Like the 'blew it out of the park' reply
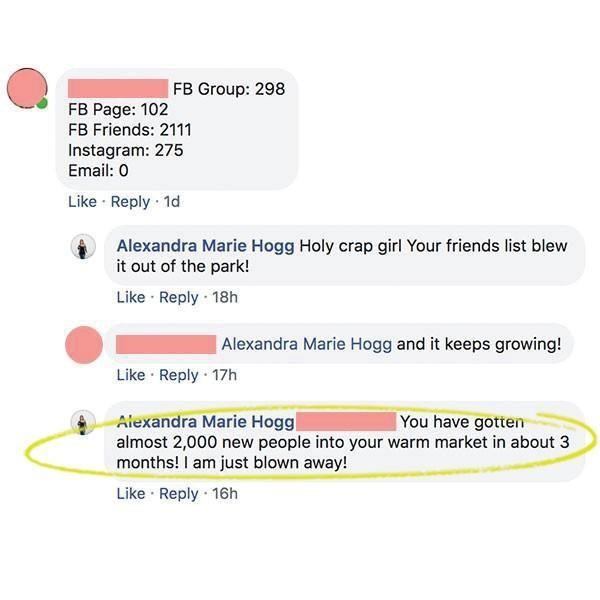 pos(131,297)
